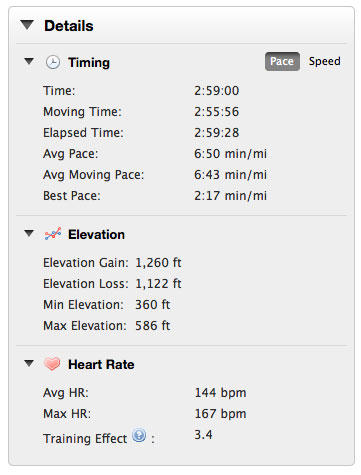Image resolution: width=361 pixels, height=475 pixels.
Task: Click the clock icon beside Timing
Action: 53,62
